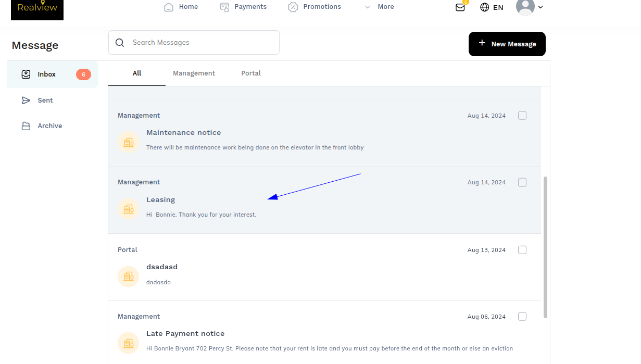Click the Home house icon
Image resolution: width=641 pixels, height=364 pixels.
coord(168,7)
